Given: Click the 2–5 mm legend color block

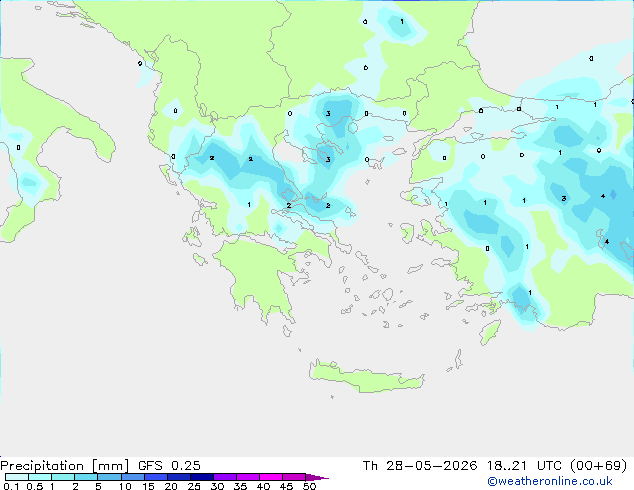Looking at the screenshot, I should (x=86, y=477).
